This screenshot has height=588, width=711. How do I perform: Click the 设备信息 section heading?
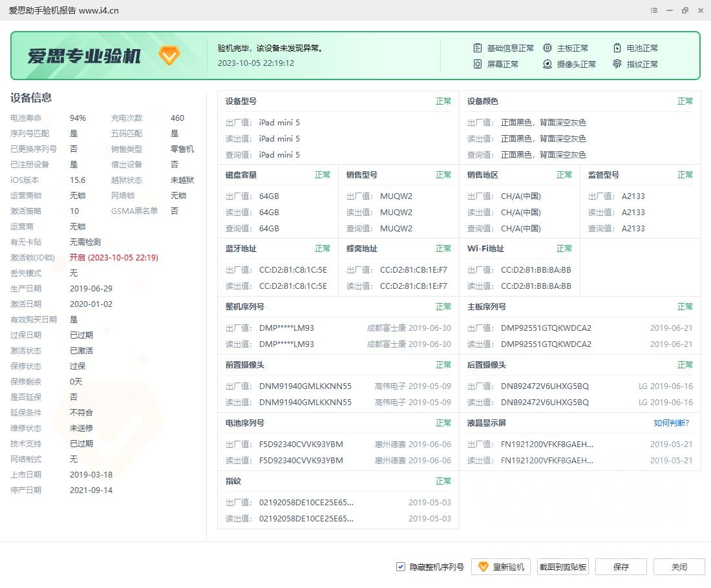31,98
